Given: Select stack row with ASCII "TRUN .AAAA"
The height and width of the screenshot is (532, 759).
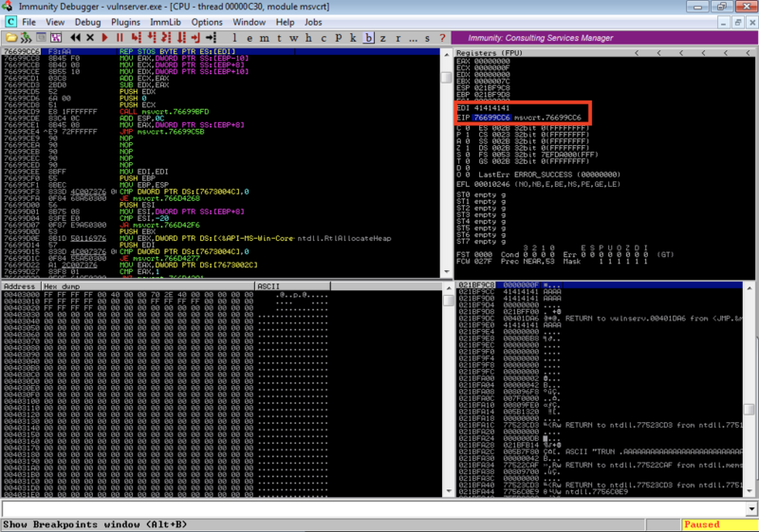Looking at the screenshot, I should coord(600,451).
